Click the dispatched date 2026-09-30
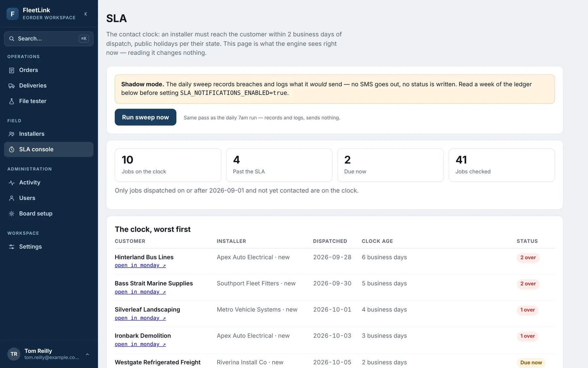The width and height of the screenshot is (588, 368). coord(332,283)
